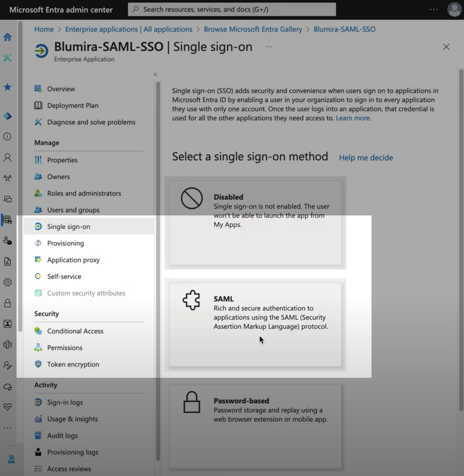Click the search resources, services, and docs box
Image resolution: width=464 pixels, height=476 pixels.
click(x=232, y=10)
